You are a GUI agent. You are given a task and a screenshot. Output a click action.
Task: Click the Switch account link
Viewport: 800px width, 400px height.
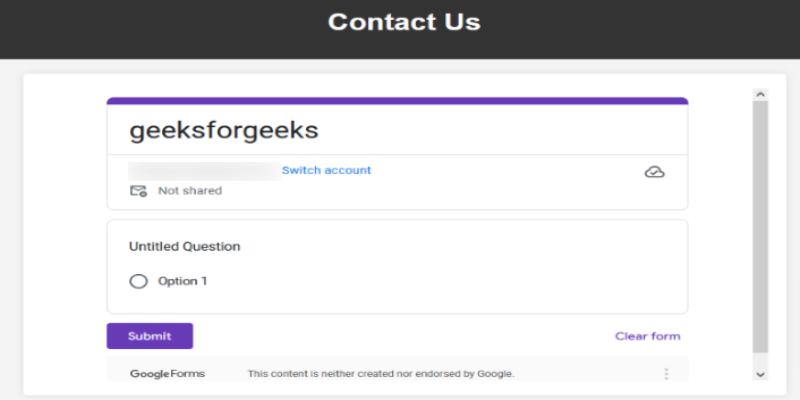click(x=326, y=170)
